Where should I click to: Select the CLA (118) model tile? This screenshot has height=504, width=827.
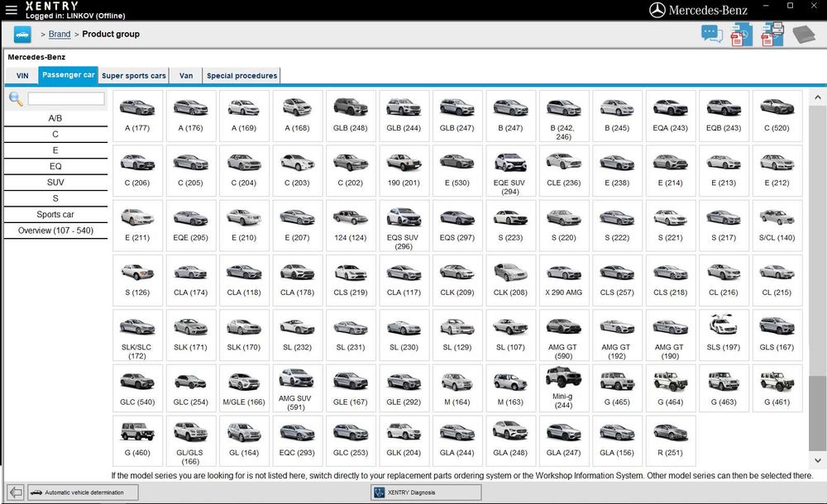[244, 280]
